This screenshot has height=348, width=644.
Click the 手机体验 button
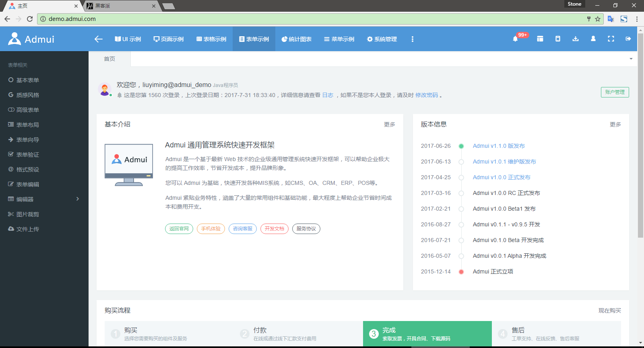(x=211, y=229)
